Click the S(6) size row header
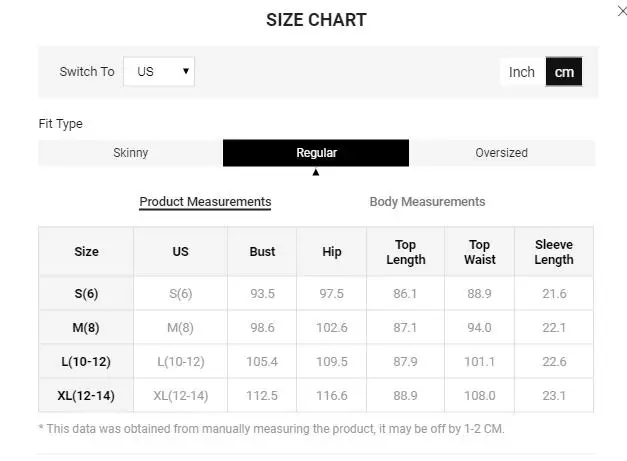The image size is (627, 461). pos(86,294)
